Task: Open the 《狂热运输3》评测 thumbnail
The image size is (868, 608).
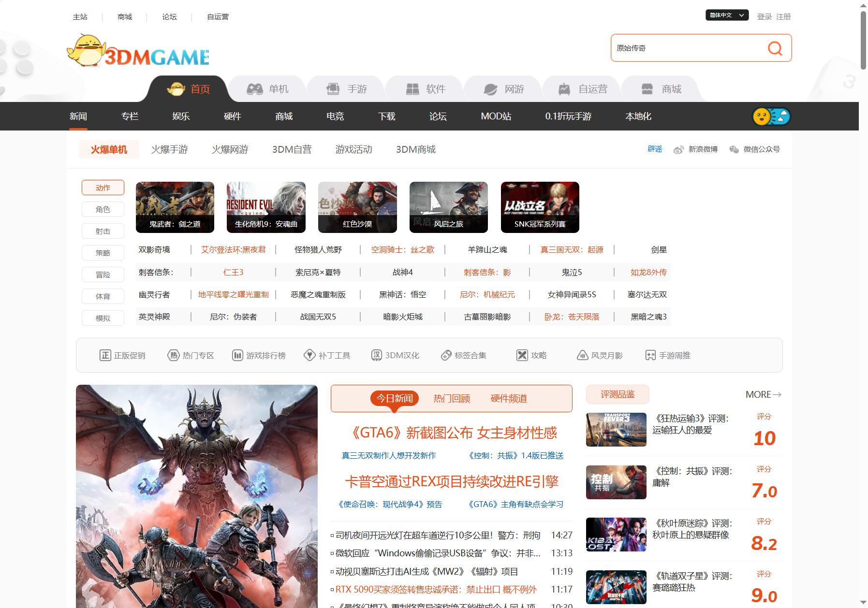Action: tap(616, 429)
